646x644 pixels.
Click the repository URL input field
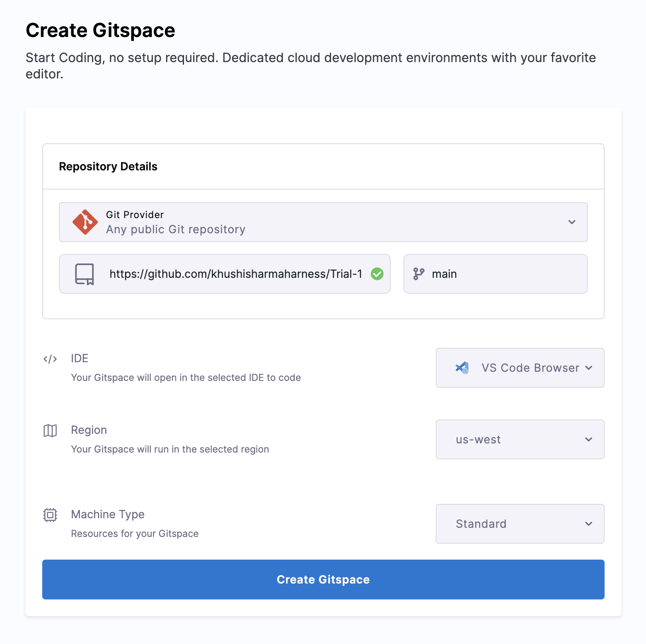(235, 274)
